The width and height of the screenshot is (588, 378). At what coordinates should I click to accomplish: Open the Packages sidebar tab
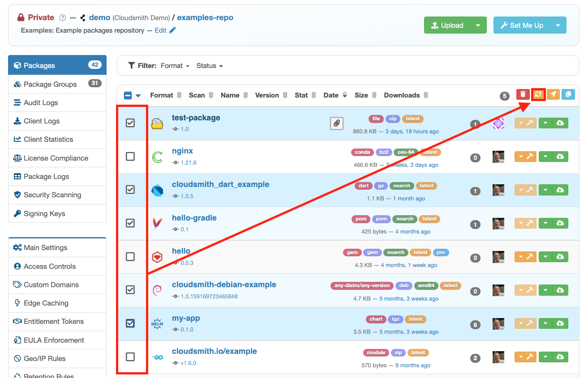point(57,65)
